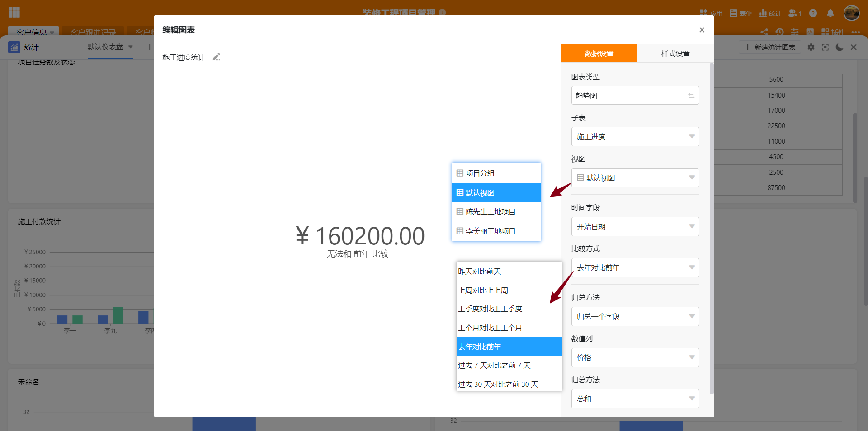The image size is (868, 431).
Task: Expand the 归总方法 总和 dropdown
Action: pos(635,398)
